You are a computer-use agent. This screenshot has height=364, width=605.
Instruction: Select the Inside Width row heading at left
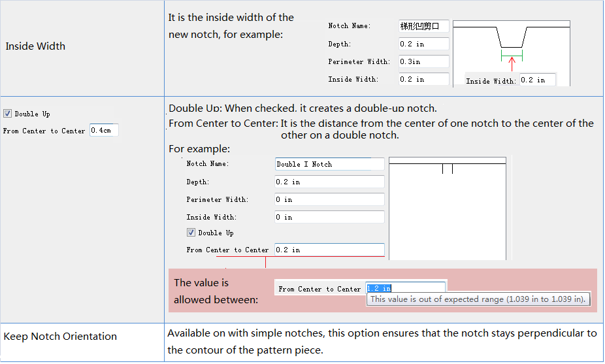35,46
